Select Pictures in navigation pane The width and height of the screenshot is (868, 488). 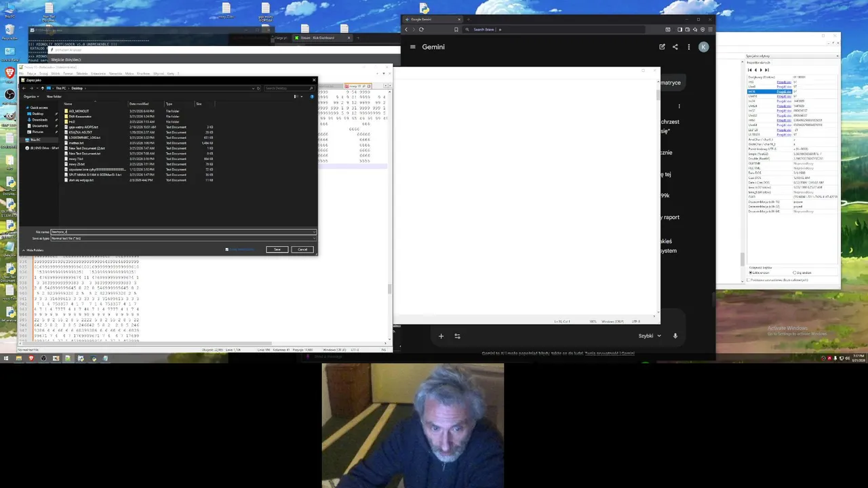point(38,131)
